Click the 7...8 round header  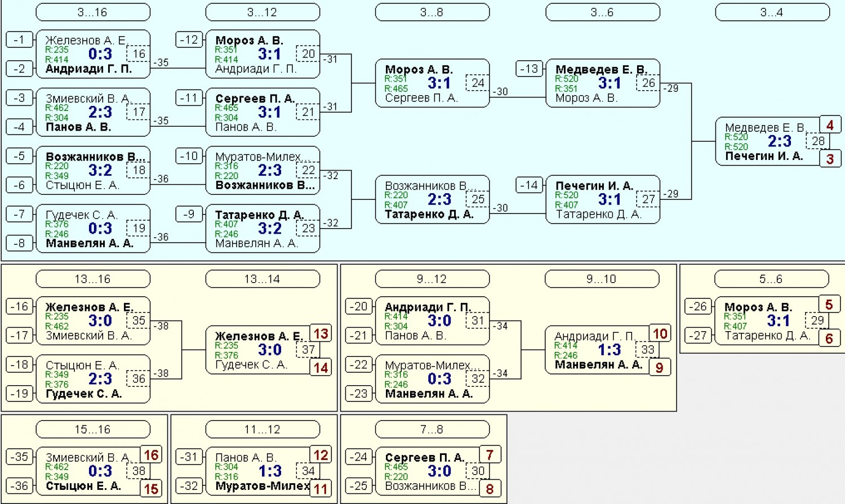(432, 430)
